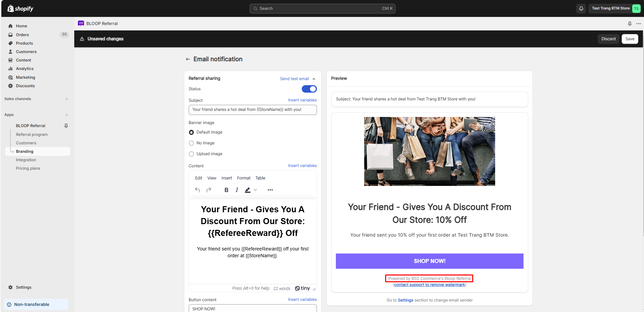Choose the Upload image radio option
Screen dimensions: 644x312
(x=191, y=154)
